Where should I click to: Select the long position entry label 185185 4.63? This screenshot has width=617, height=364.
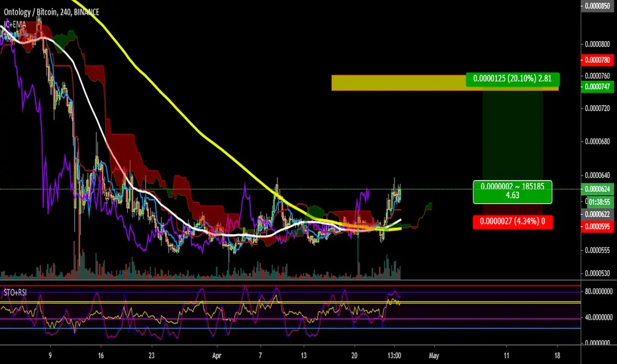coord(512,192)
